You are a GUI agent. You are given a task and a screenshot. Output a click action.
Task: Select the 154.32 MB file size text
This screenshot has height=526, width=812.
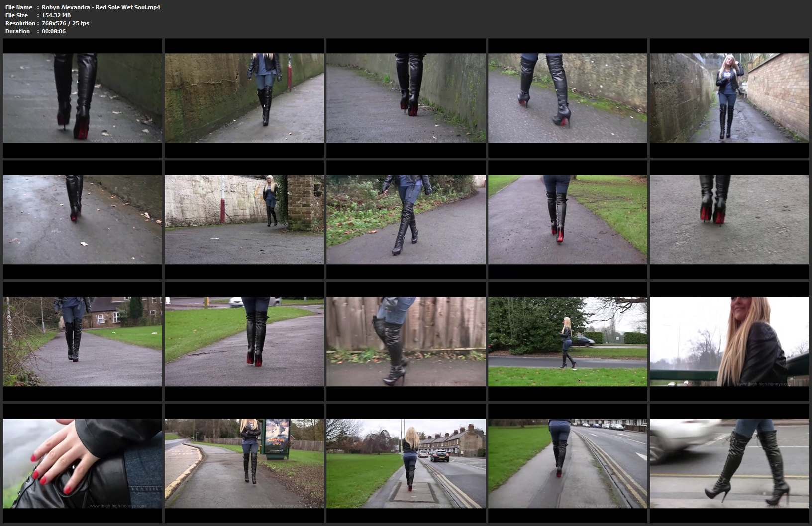click(56, 15)
